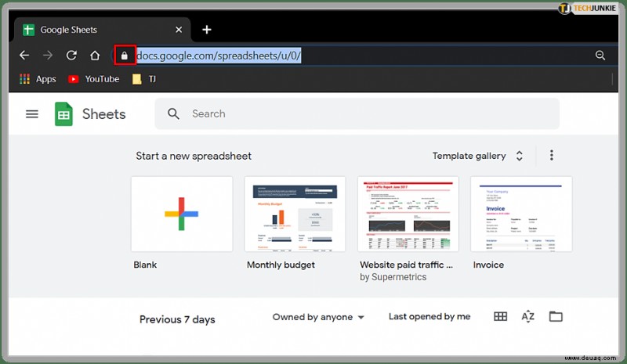The image size is (627, 364).
Task: Click the by Supermetrics caption
Action: click(x=393, y=277)
